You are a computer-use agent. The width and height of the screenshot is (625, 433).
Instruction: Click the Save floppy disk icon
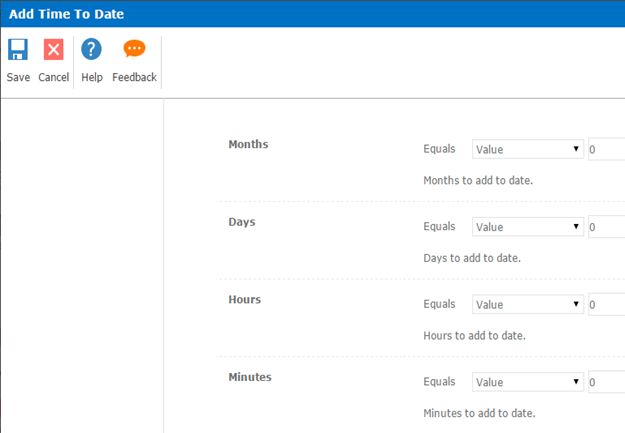(18, 50)
